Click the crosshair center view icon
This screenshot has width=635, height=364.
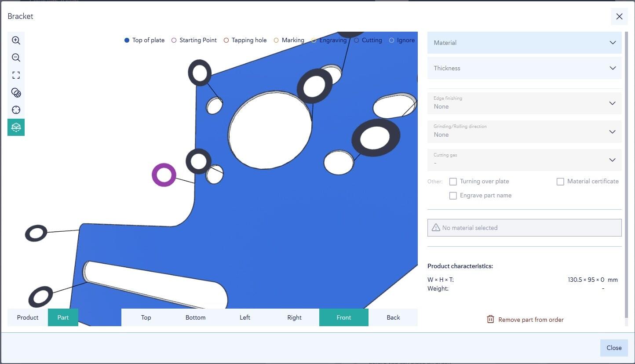(16, 110)
